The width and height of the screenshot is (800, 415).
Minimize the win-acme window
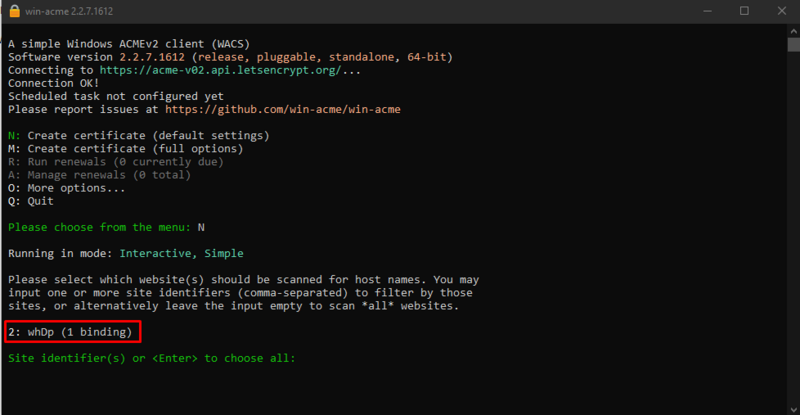coord(707,11)
